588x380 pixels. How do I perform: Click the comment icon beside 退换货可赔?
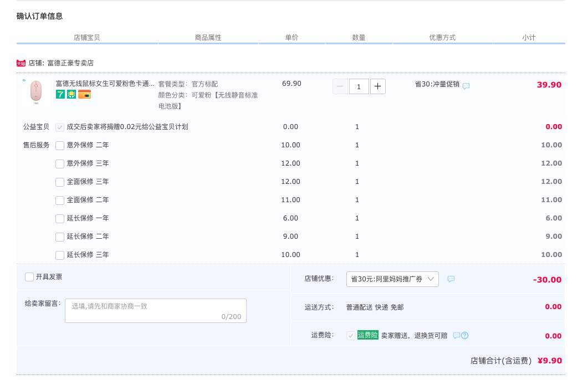456,335
